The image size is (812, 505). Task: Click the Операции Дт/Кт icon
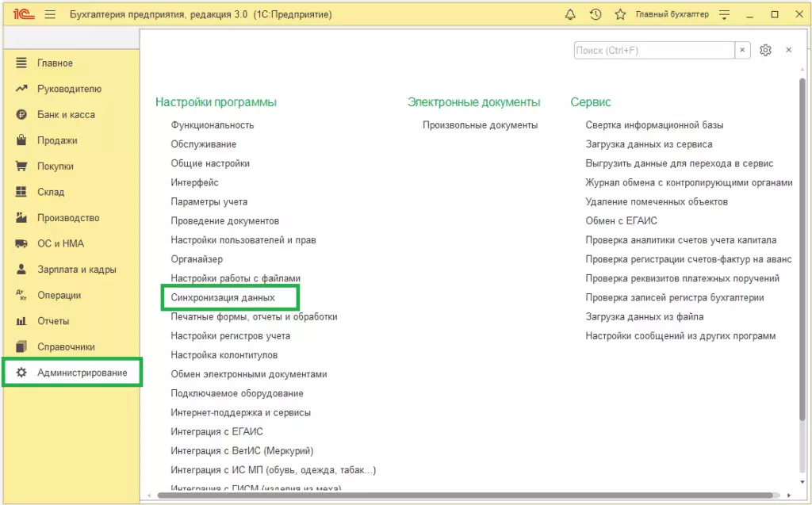click(x=21, y=295)
